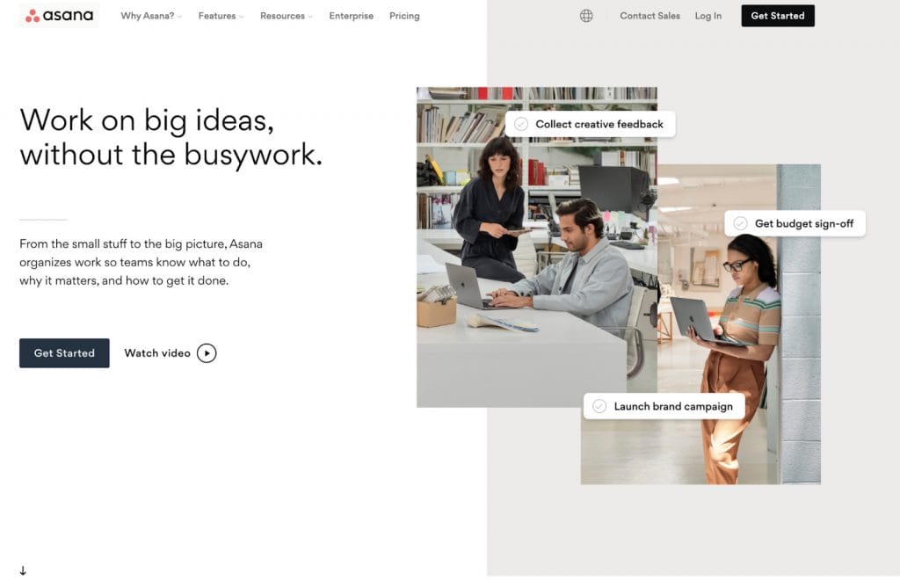The image size is (900, 588).
Task: Click the black Get Started header button
Action: [x=778, y=16]
